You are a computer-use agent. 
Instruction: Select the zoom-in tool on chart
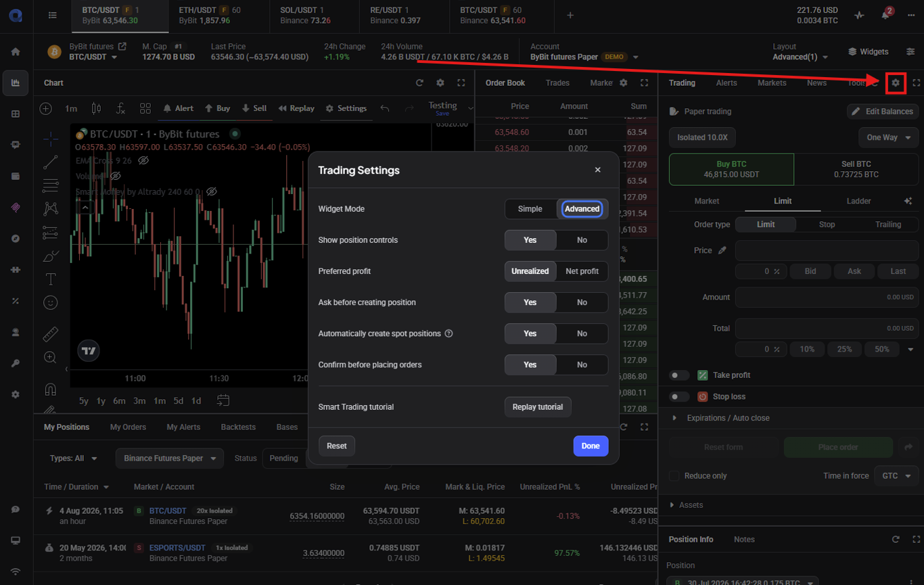[51, 357]
